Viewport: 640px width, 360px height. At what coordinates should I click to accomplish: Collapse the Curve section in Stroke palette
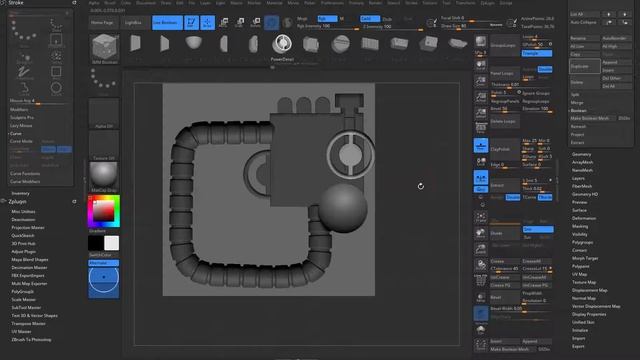[16, 133]
